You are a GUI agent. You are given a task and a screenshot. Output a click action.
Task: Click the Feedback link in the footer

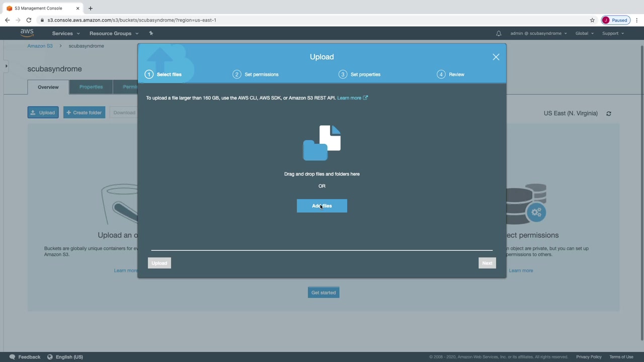29,357
